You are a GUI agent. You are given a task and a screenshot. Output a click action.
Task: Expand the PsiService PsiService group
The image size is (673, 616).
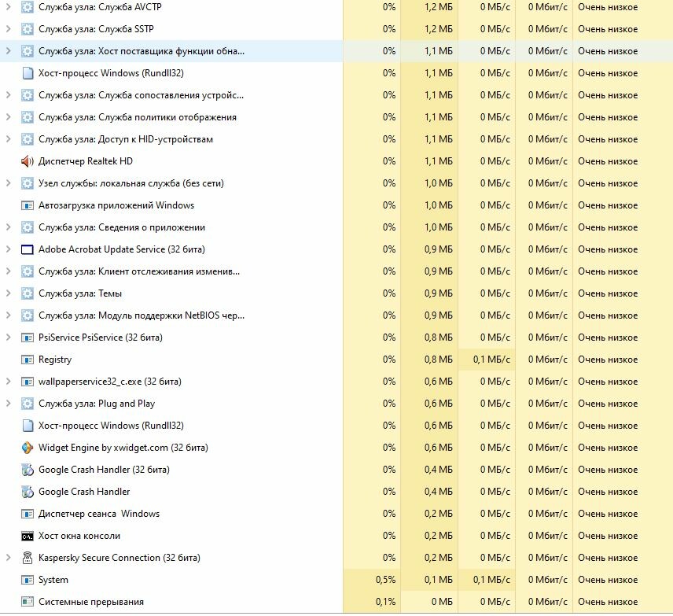point(8,338)
